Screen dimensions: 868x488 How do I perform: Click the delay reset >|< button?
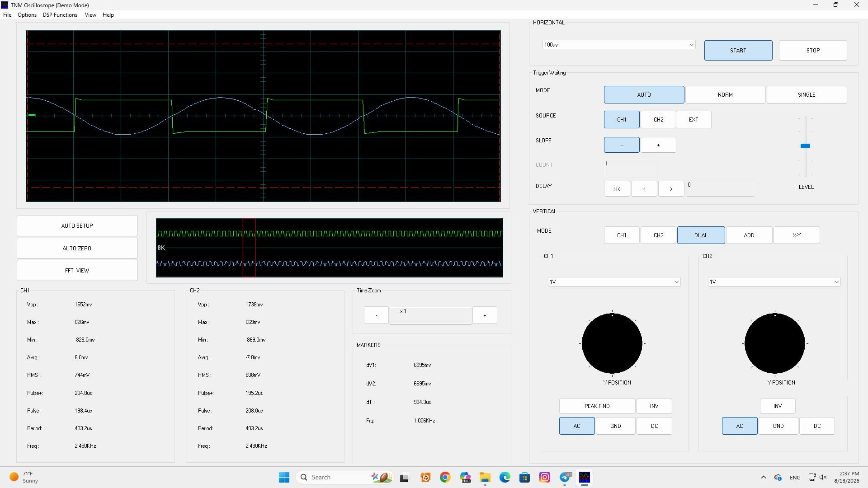click(617, 189)
